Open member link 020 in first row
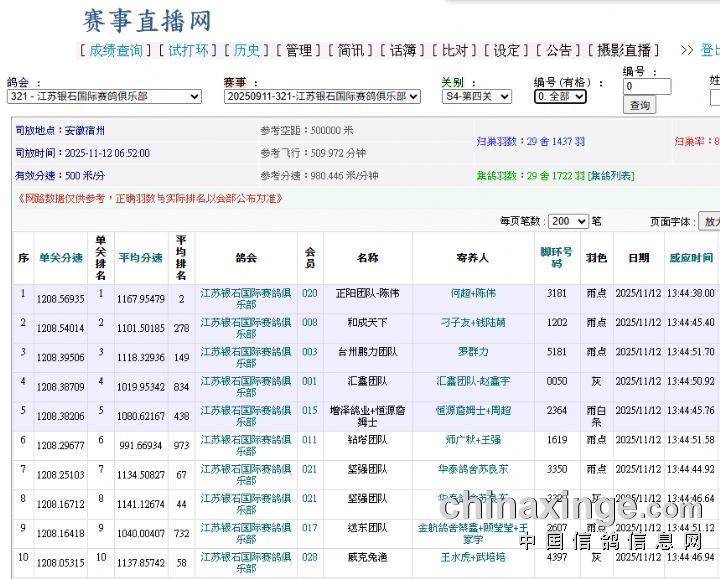Screen dimensions: 720x579 (309, 294)
